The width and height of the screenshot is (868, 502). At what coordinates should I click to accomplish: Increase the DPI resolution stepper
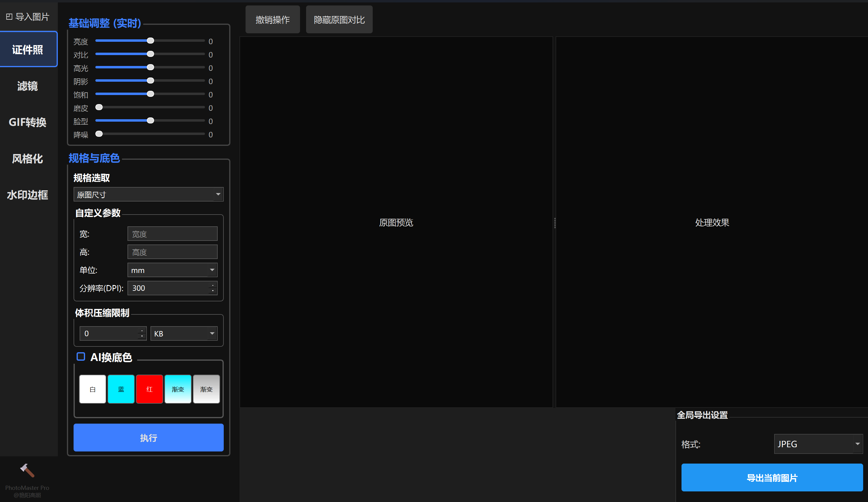point(213,285)
